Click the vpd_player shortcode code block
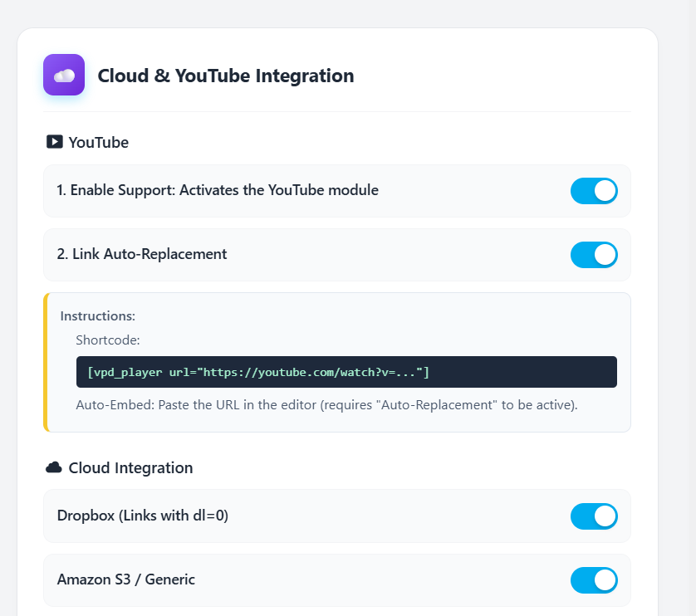The height and width of the screenshot is (616, 696). pos(346,372)
